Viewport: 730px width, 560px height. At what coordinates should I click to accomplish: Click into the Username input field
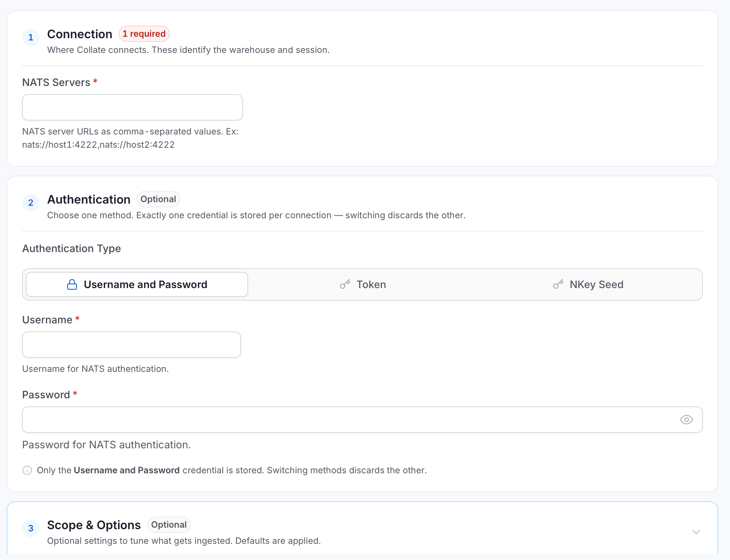[x=132, y=345]
